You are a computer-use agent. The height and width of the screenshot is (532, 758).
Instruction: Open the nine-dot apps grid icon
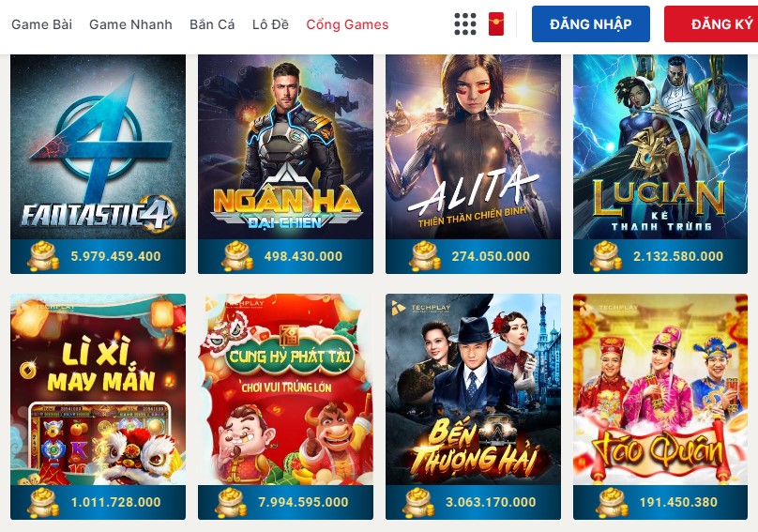(x=465, y=24)
